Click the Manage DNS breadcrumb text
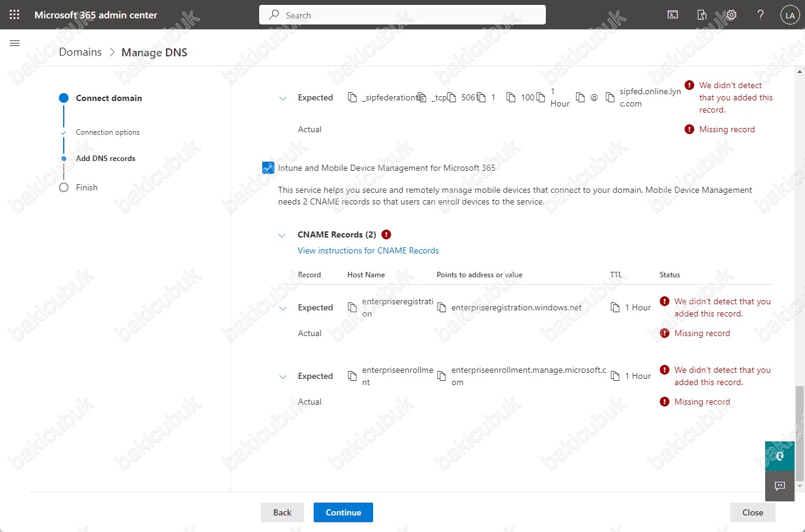The image size is (805, 532). pyautogui.click(x=154, y=52)
